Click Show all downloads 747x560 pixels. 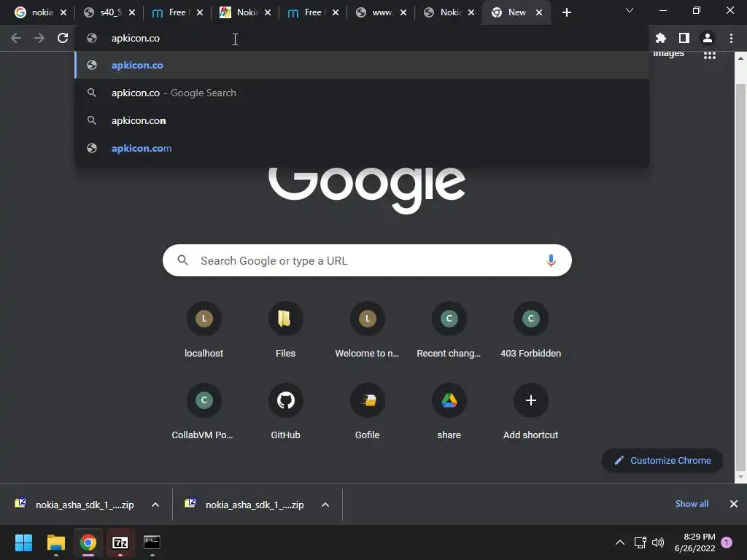(x=692, y=504)
